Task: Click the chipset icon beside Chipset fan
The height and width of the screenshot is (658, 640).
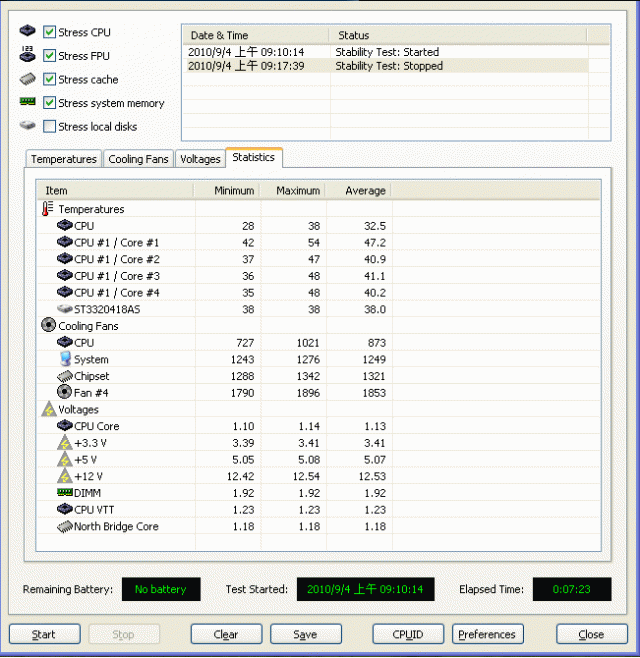Action: (65, 376)
